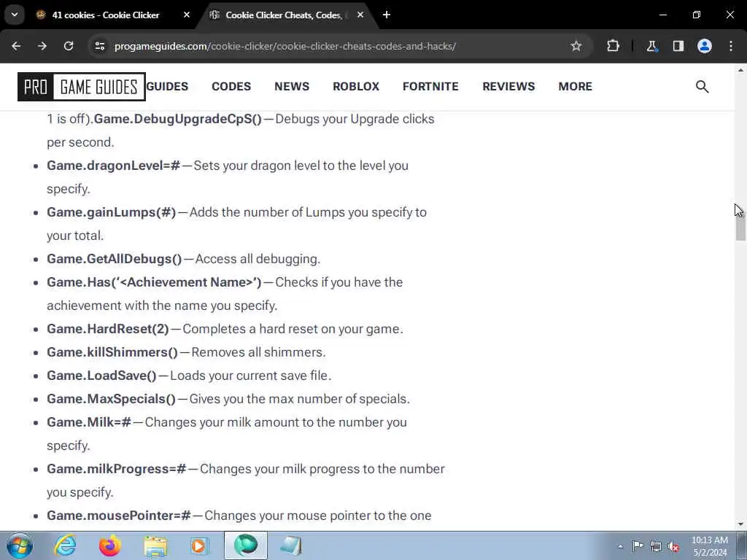Open Chrome Labs flask icon
This screenshot has width=747, height=560.
651,46
